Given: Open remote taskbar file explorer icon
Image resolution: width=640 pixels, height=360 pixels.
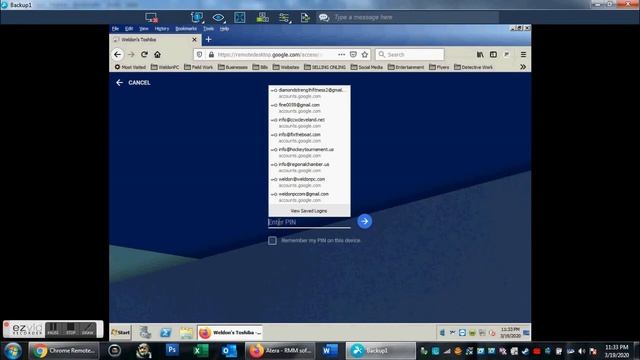Looking at the screenshot, I should pos(186,333).
